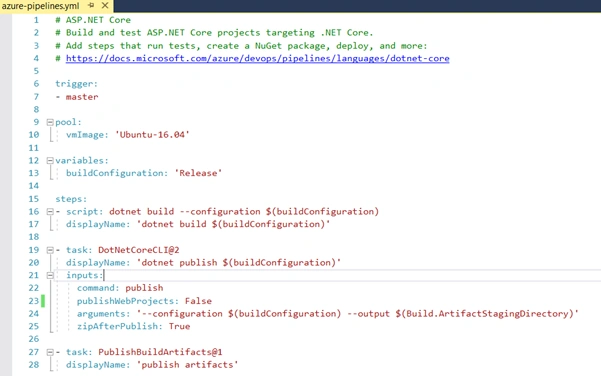
Task: Click the 'Release' buildConfiguration value
Action: pos(198,173)
